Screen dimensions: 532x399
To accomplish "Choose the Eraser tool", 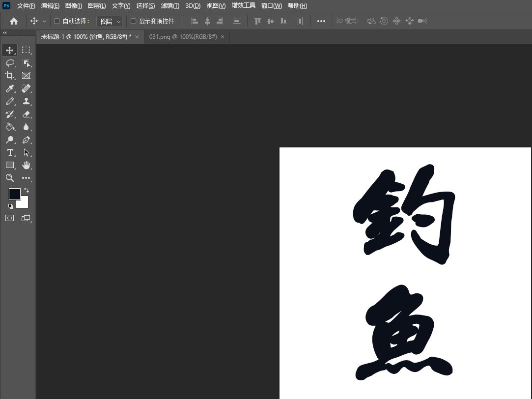I will tap(26, 114).
